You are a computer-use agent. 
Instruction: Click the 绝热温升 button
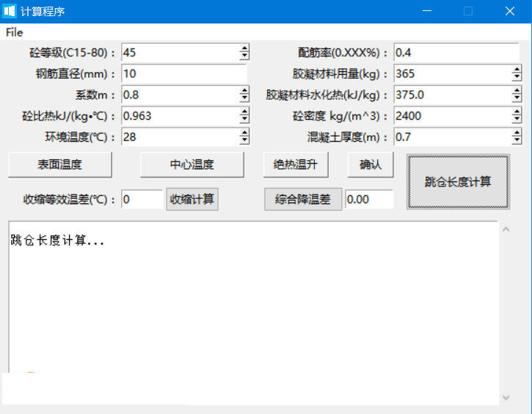tap(296, 164)
